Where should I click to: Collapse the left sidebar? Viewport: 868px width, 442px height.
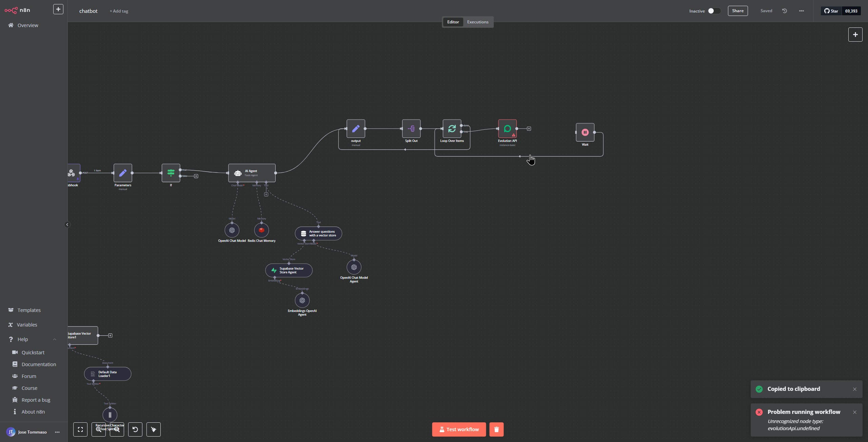[x=67, y=225]
